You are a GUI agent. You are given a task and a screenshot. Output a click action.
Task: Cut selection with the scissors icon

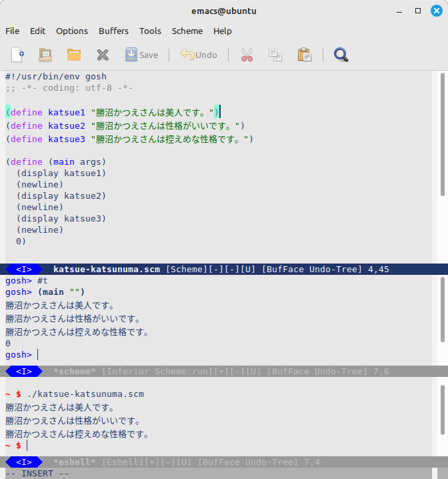[x=247, y=55]
